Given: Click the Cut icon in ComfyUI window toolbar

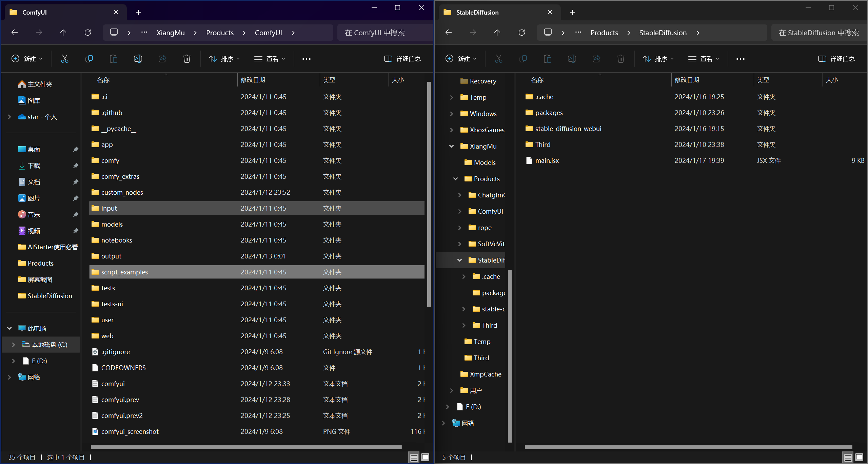Looking at the screenshot, I should 64,59.
